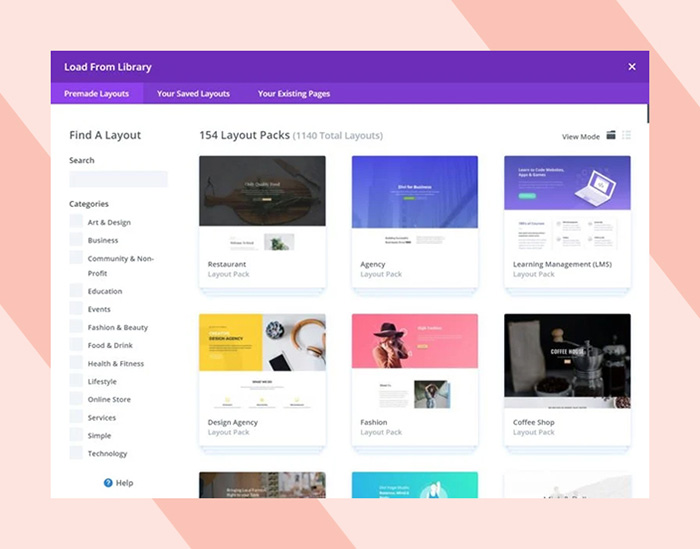Check the Education category box
700x549 pixels.
point(76,290)
